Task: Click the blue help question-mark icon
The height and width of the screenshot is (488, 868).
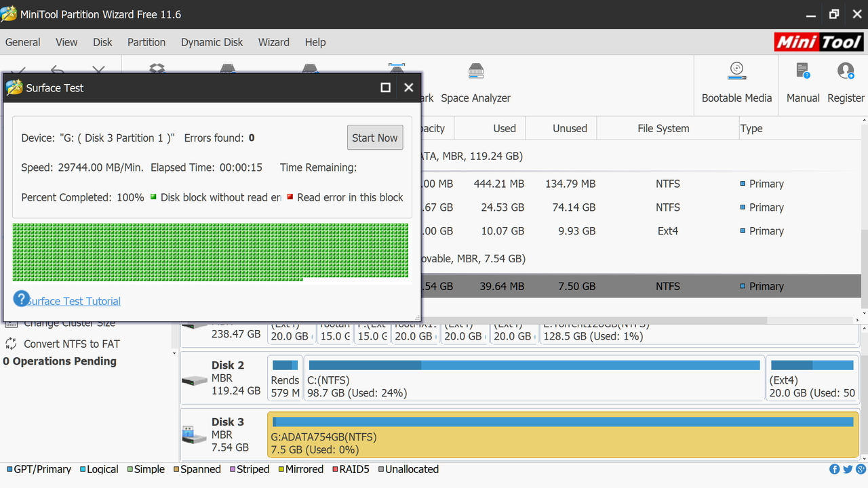Action: 21,299
